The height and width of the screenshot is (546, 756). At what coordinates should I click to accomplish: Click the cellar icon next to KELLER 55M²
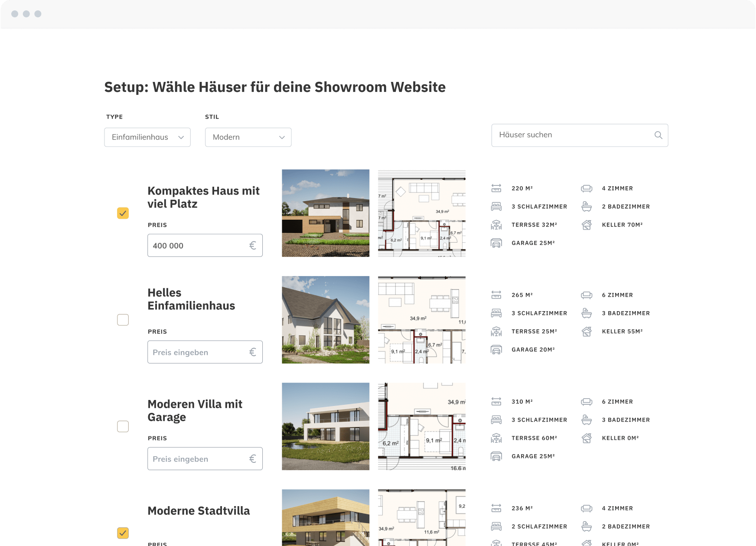tap(587, 331)
